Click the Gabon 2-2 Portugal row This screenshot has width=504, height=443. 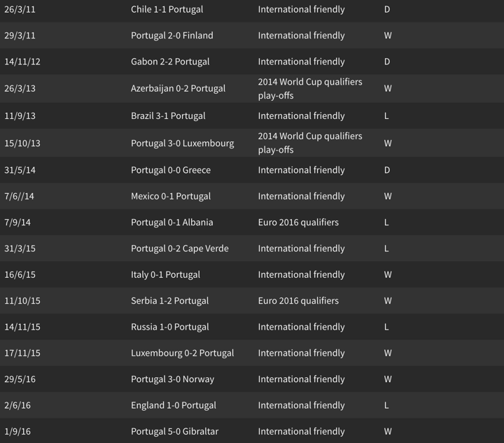coord(170,62)
